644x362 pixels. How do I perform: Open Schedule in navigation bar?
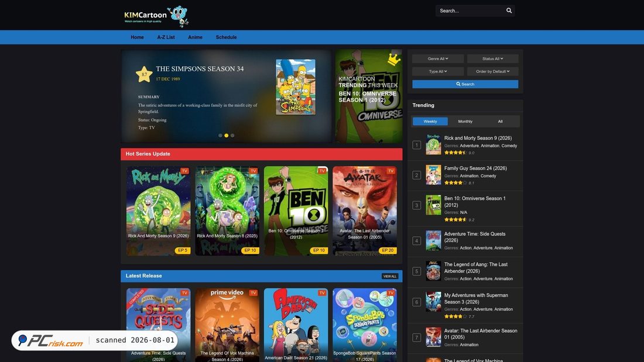pyautogui.click(x=227, y=37)
